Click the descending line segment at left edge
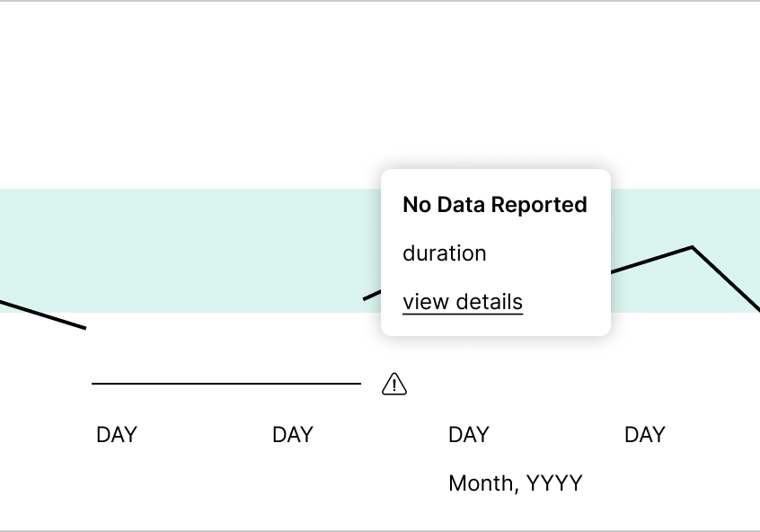The width and height of the screenshot is (760, 532). point(42,315)
